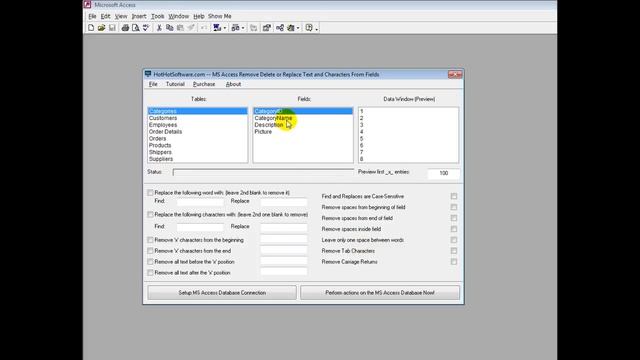Click the New Object toolbar icon
This screenshot has height=360, width=640.
(x=291, y=28)
